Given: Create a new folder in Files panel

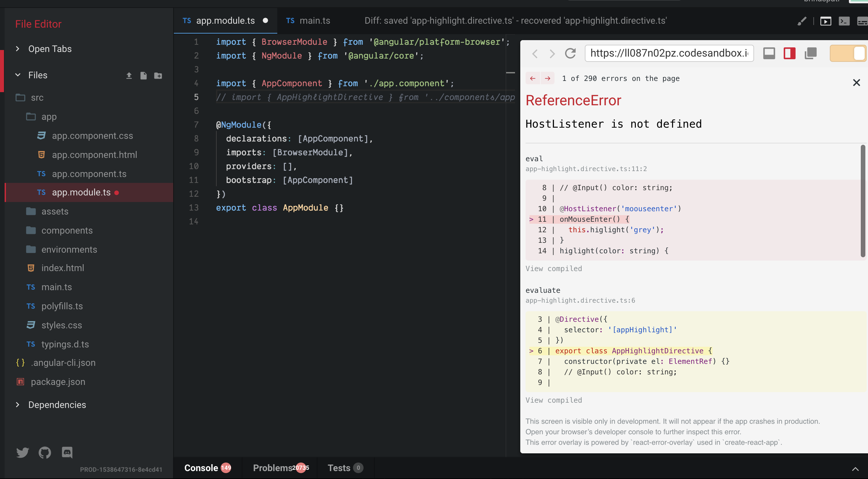Looking at the screenshot, I should 158,75.
